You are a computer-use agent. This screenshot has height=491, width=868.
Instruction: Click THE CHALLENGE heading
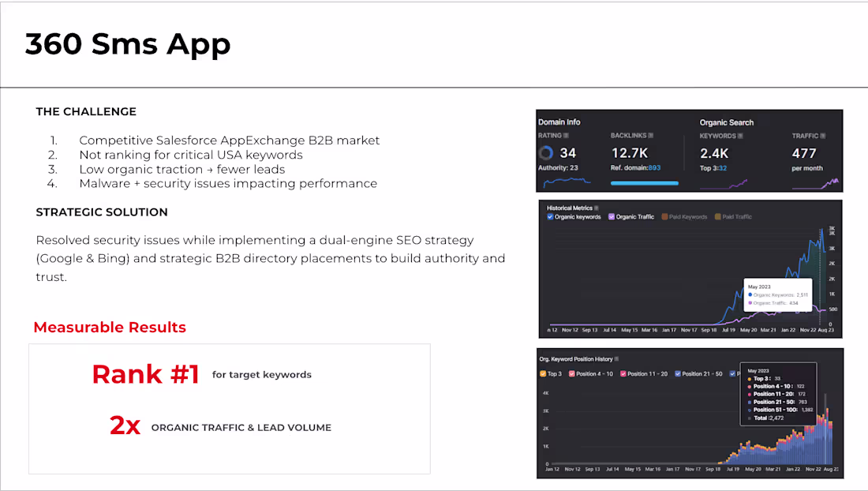coord(86,112)
